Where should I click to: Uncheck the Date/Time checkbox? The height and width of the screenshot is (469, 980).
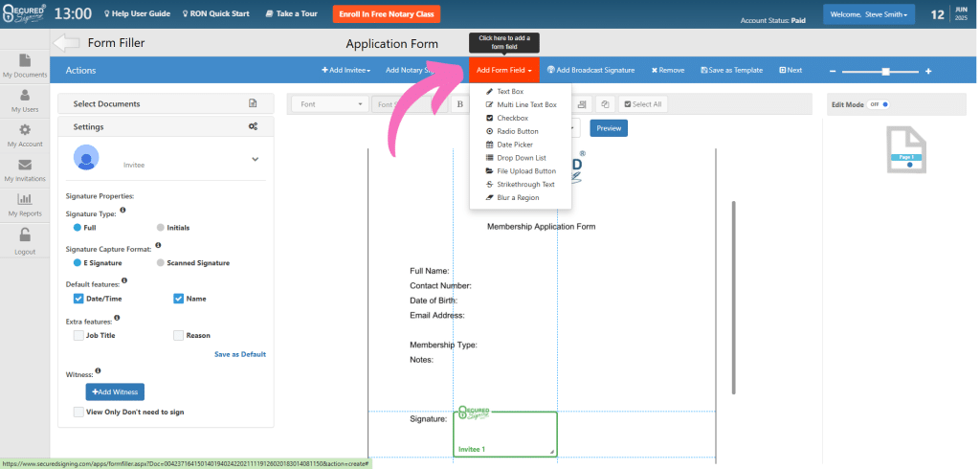pyautogui.click(x=79, y=299)
